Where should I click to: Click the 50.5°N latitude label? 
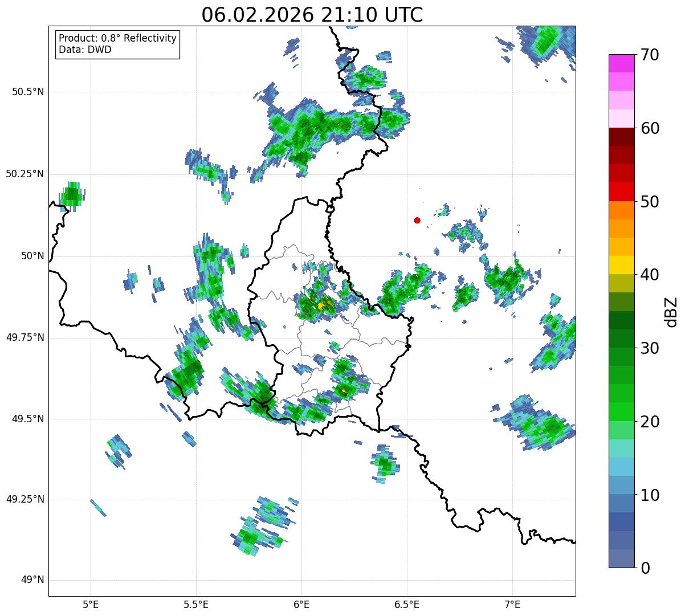(x=28, y=92)
